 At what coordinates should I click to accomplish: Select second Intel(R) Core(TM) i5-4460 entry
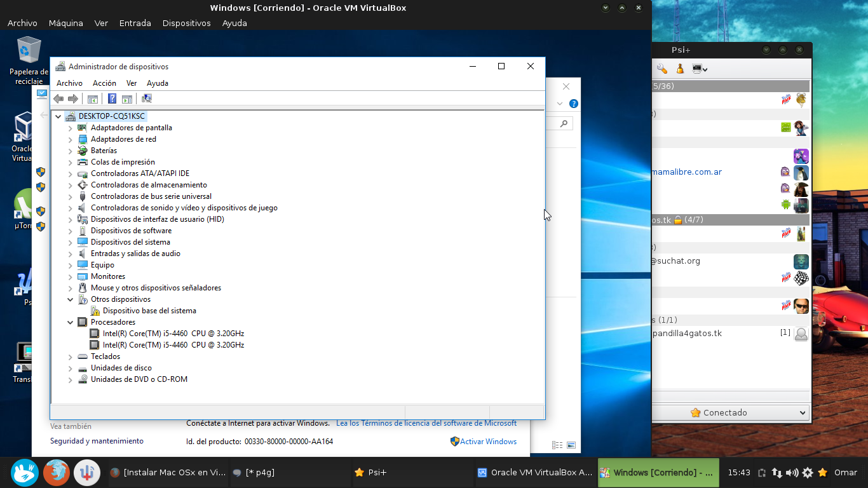tap(173, 345)
